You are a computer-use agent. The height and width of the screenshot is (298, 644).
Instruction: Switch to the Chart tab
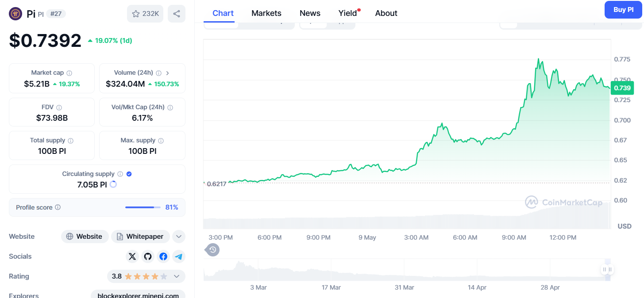[223, 13]
